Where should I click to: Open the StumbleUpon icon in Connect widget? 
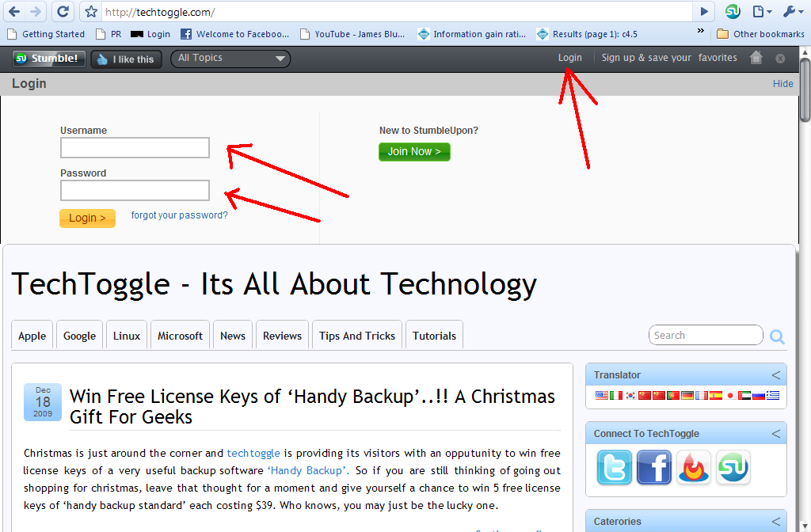(733, 467)
